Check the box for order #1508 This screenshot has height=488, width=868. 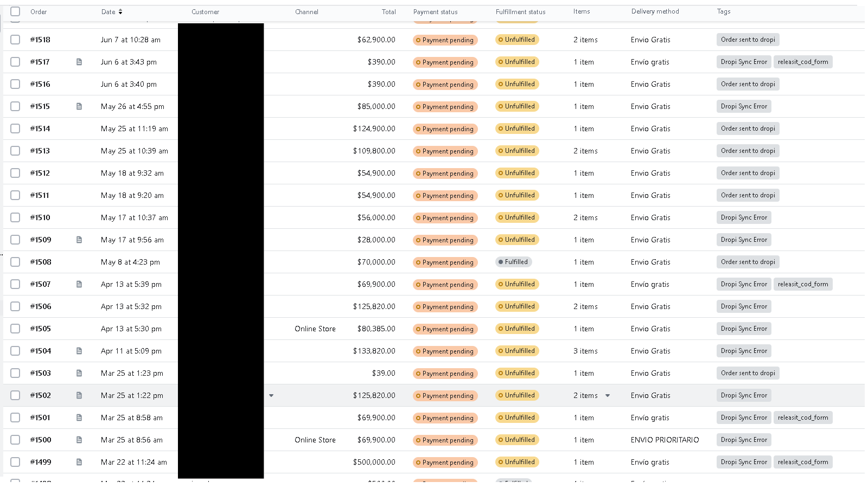pyautogui.click(x=15, y=262)
